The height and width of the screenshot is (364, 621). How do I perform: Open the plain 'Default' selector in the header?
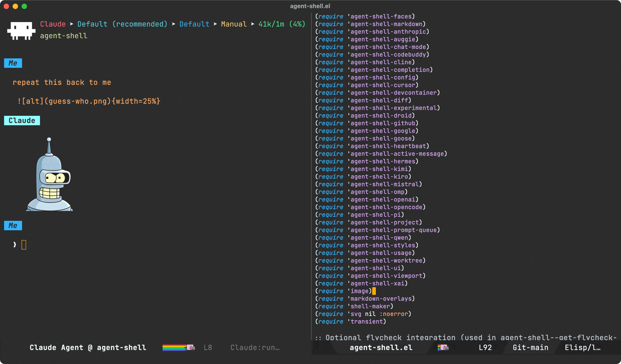coord(194,24)
